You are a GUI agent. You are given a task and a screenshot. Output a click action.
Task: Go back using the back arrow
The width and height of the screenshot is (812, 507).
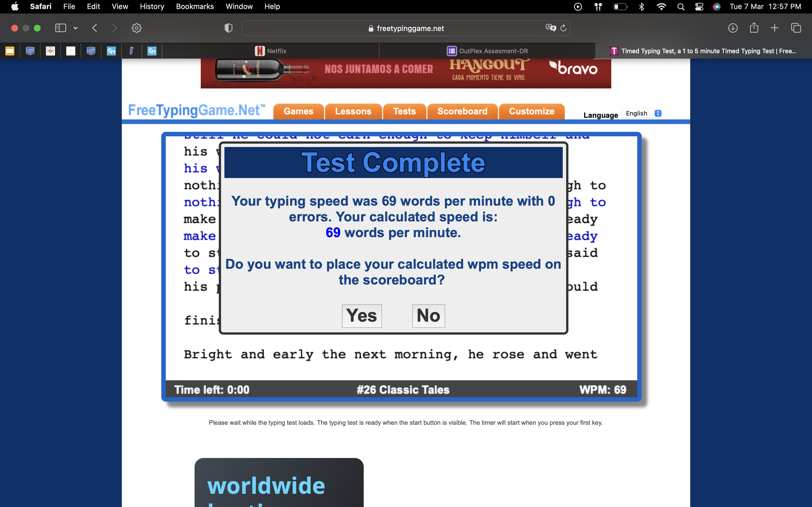pyautogui.click(x=95, y=28)
